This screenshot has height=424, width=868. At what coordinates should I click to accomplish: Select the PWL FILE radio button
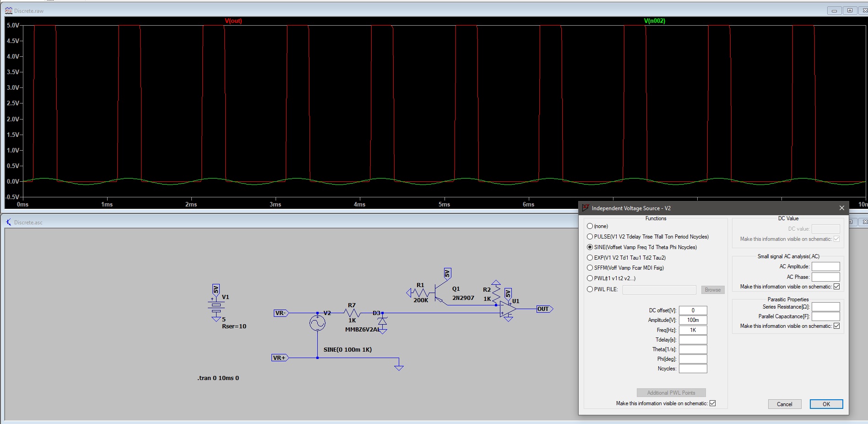pyautogui.click(x=590, y=289)
